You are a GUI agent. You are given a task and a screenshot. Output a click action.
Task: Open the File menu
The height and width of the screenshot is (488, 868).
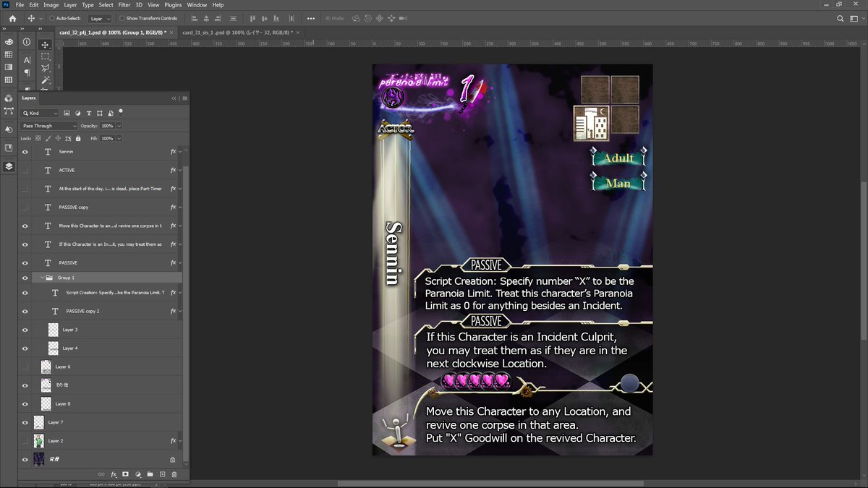(x=20, y=4)
